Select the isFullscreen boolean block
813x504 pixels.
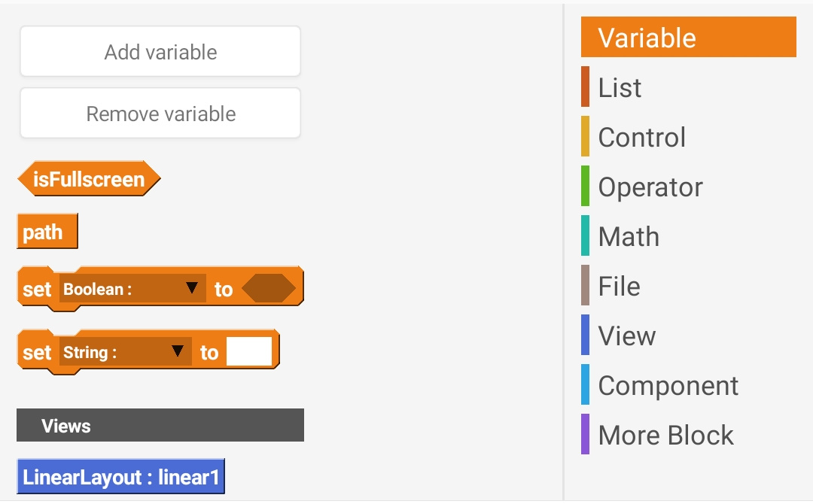pos(89,180)
